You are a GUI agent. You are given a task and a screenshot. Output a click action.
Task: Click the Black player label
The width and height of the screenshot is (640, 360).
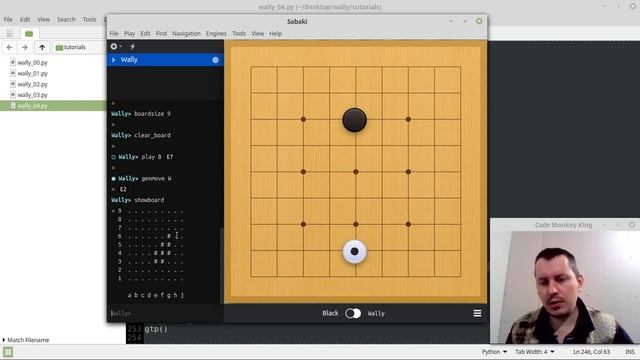tap(330, 313)
